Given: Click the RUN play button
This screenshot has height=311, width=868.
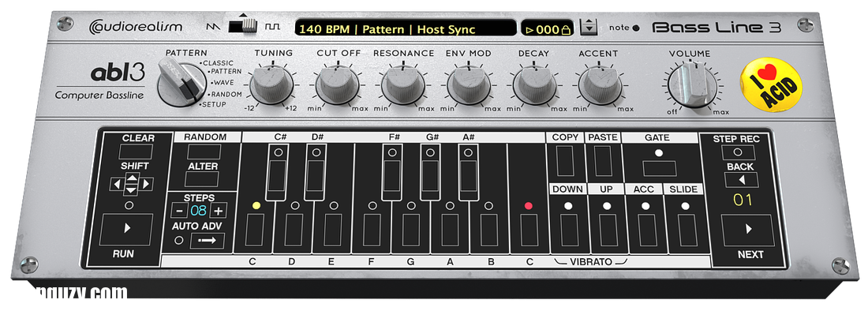Looking at the screenshot, I should [x=126, y=229].
